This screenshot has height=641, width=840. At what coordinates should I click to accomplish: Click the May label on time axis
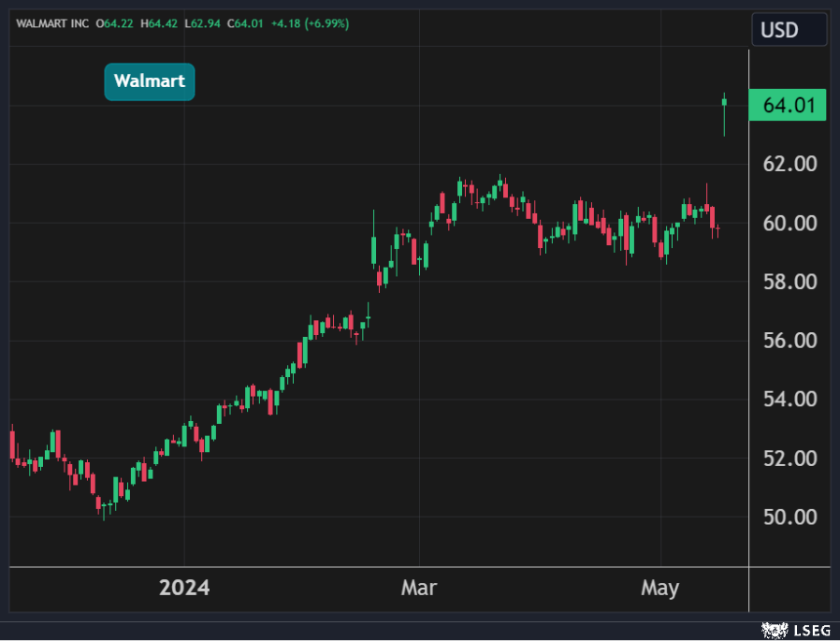coord(660,588)
